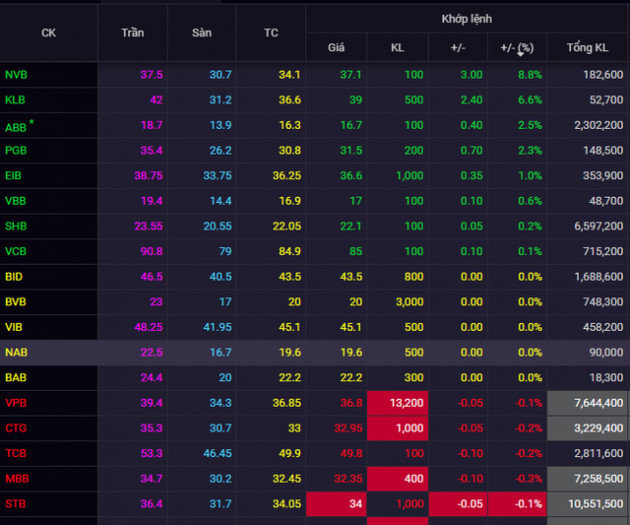Open the VIB stock symbol

point(14,327)
